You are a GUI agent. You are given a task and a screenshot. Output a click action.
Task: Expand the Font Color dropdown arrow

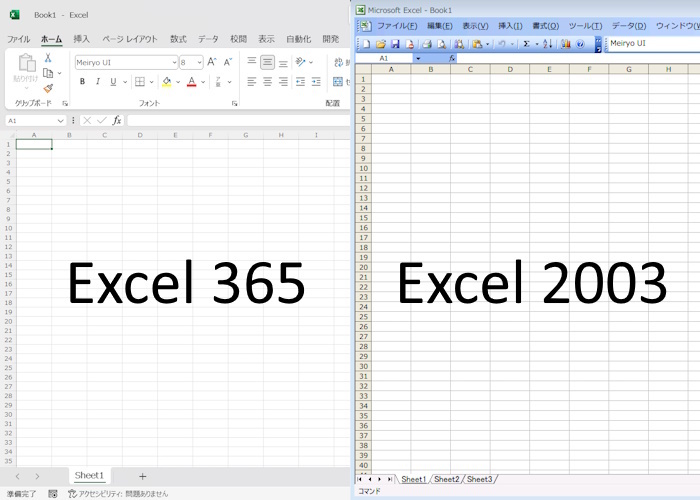(203, 82)
